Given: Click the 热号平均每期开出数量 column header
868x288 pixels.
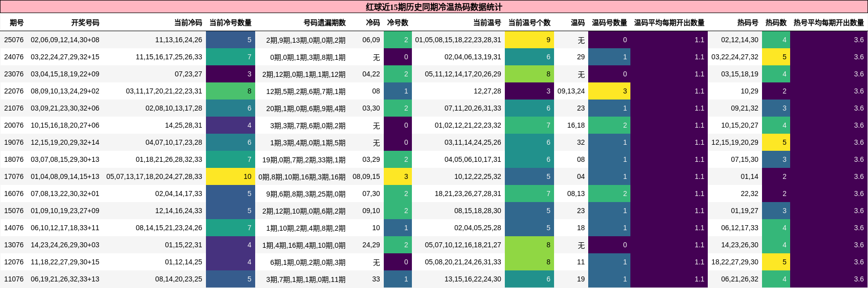Looking at the screenshot, I should [x=828, y=23].
